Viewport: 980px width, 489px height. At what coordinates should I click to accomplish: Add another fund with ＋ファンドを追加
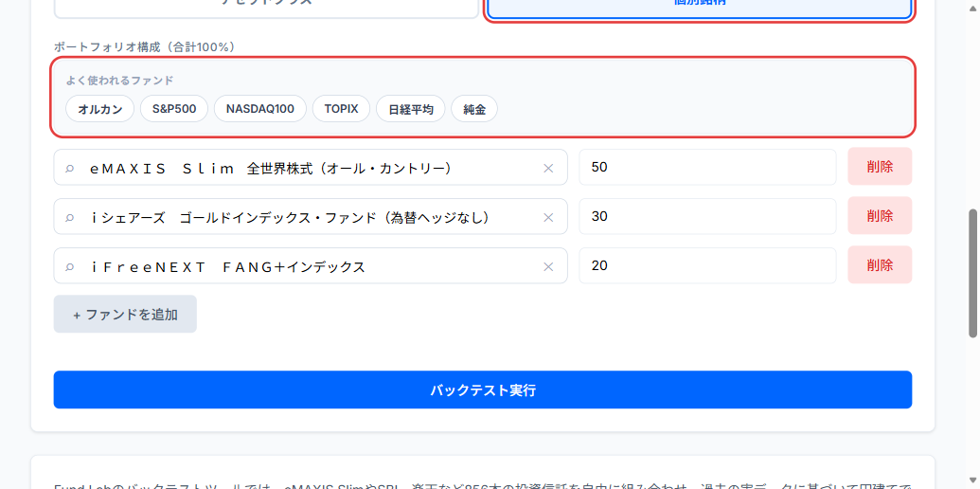[x=125, y=314]
